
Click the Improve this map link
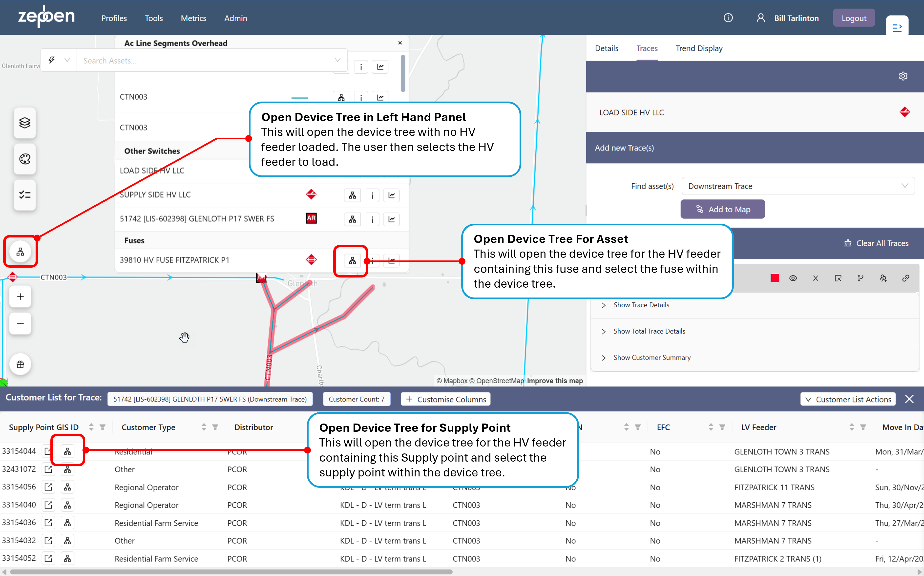[x=555, y=381]
